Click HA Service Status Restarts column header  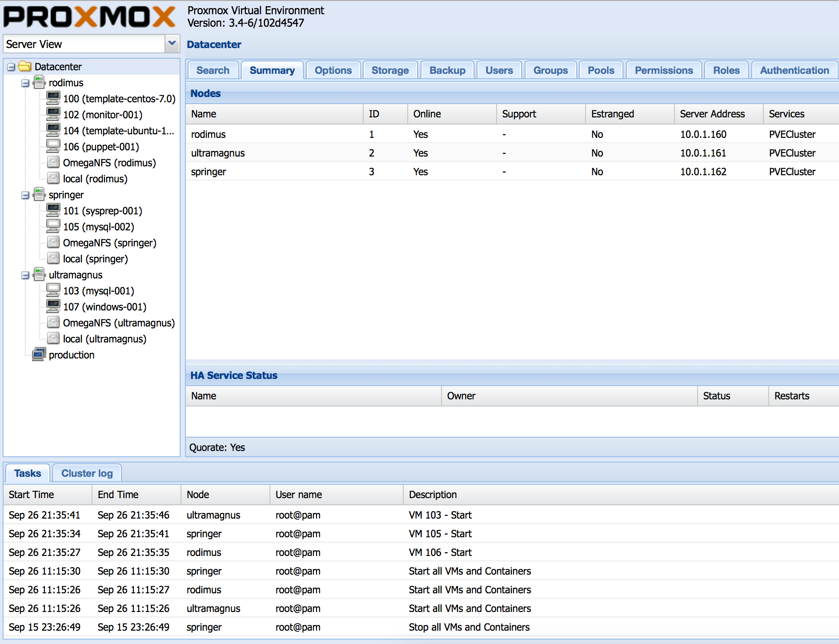[x=804, y=396]
